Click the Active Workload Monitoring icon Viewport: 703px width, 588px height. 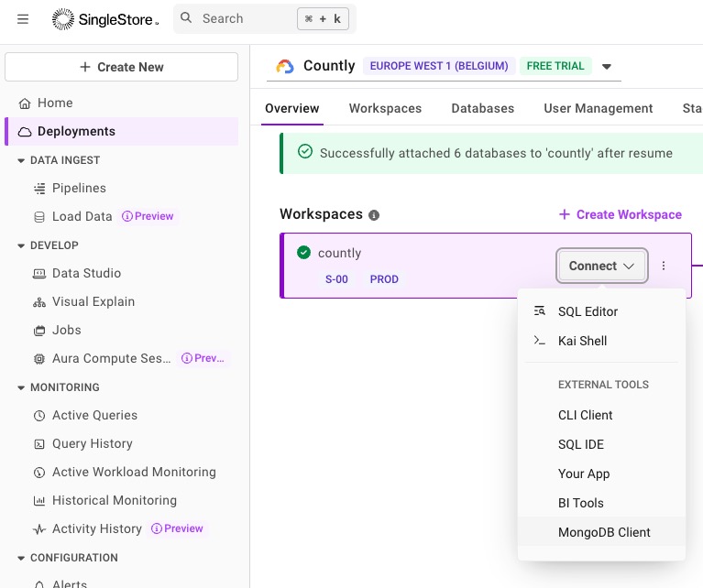tap(39, 473)
